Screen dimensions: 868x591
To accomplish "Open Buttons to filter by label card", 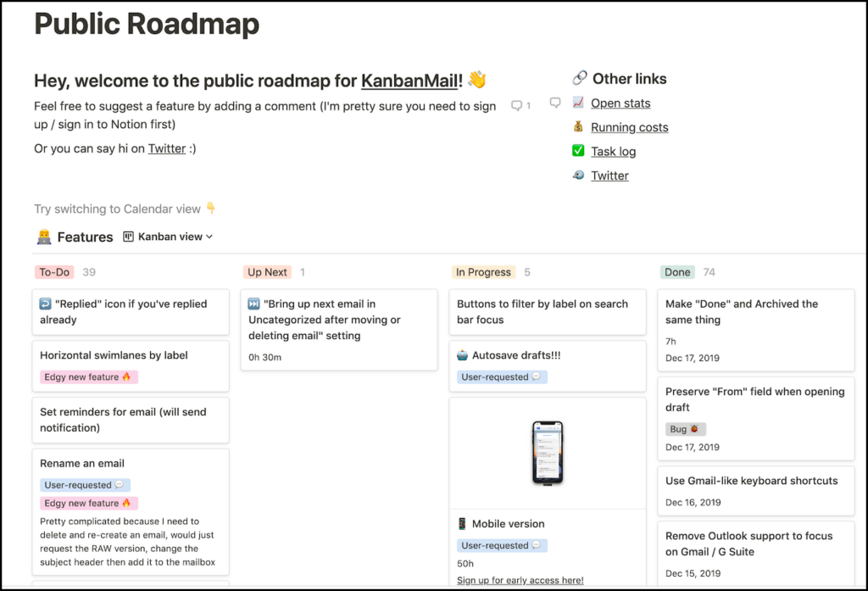I will [x=548, y=312].
